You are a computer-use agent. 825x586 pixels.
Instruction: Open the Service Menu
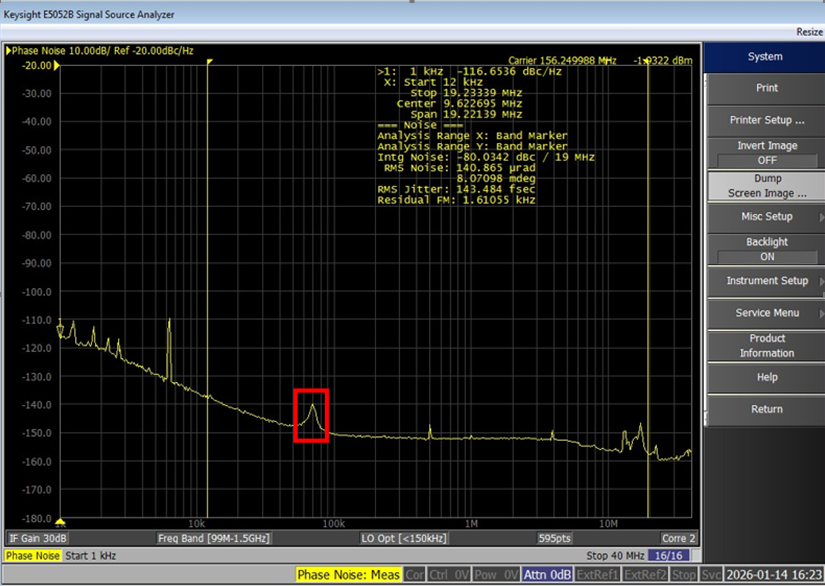click(x=766, y=313)
